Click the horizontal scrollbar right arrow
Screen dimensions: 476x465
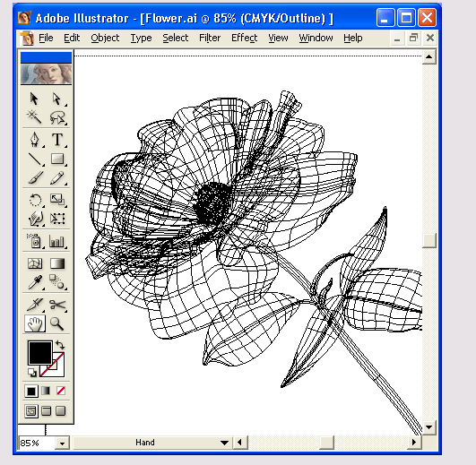(x=414, y=443)
